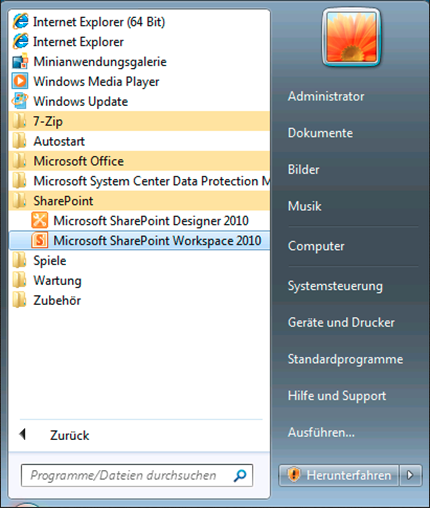Viewport: 430px width, 508px height.
Task: Expand the 7-Zip folder
Action: tap(139, 121)
